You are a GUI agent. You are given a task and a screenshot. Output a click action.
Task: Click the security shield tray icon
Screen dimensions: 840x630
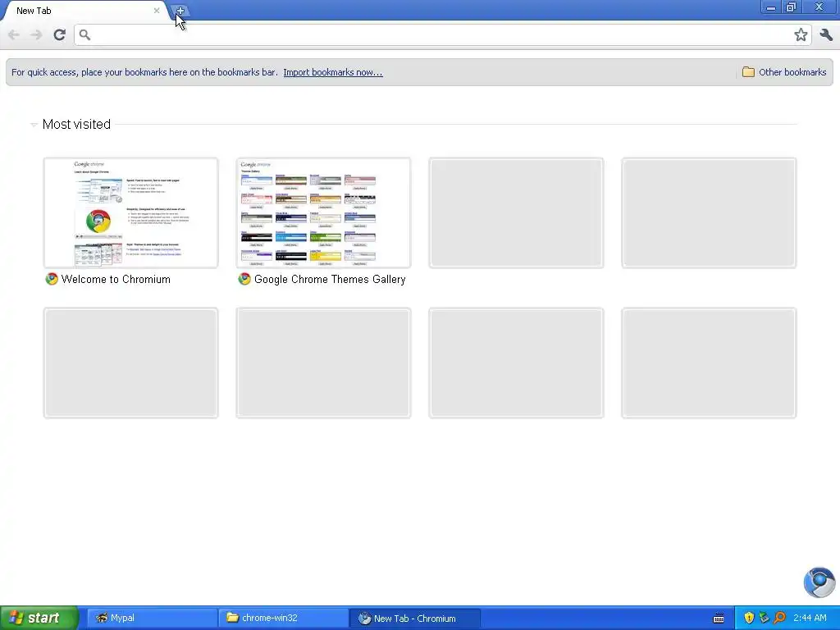pyautogui.click(x=748, y=618)
